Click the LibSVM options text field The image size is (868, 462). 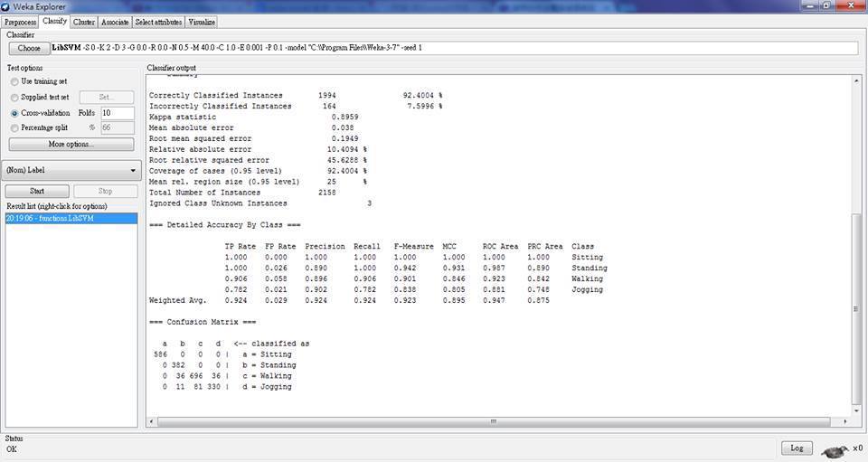(x=454, y=48)
